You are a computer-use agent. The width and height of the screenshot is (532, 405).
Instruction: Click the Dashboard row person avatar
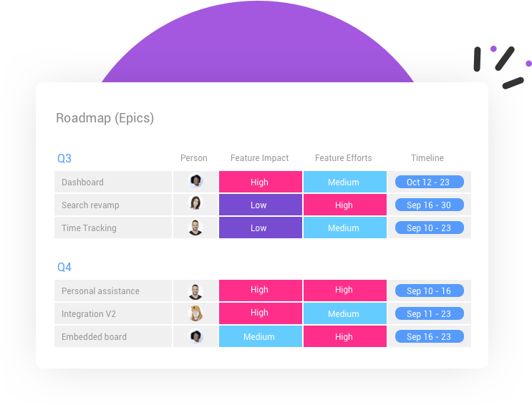(x=195, y=181)
